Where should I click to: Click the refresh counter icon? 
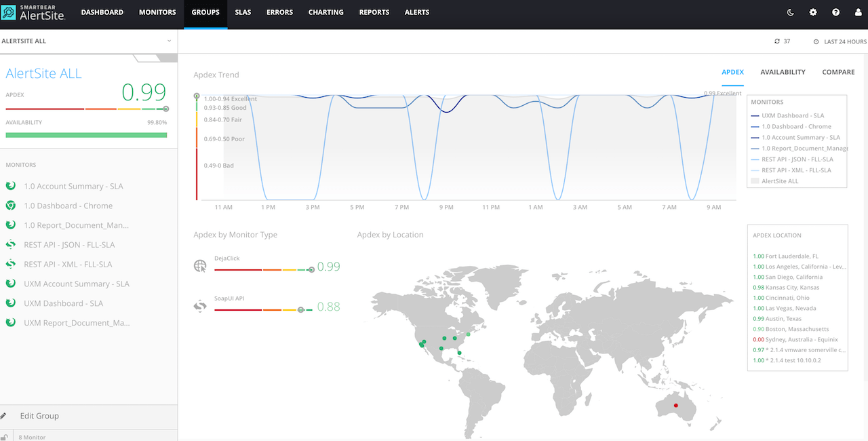click(777, 41)
